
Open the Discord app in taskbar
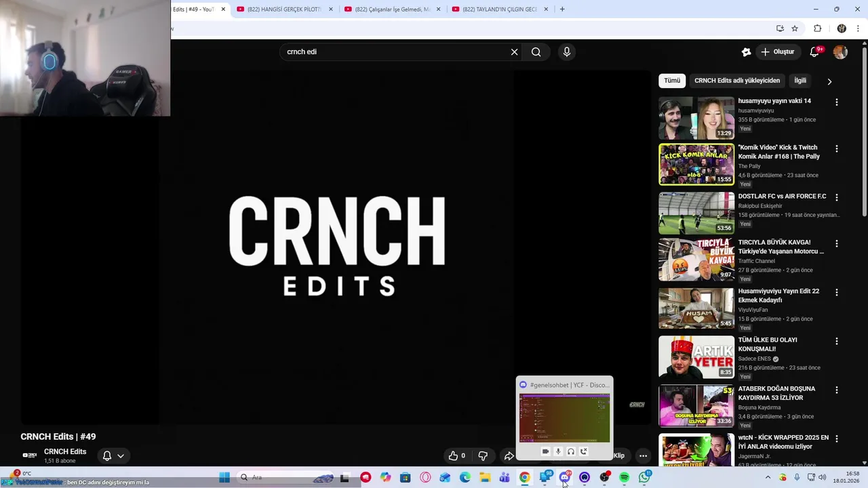coord(565,478)
